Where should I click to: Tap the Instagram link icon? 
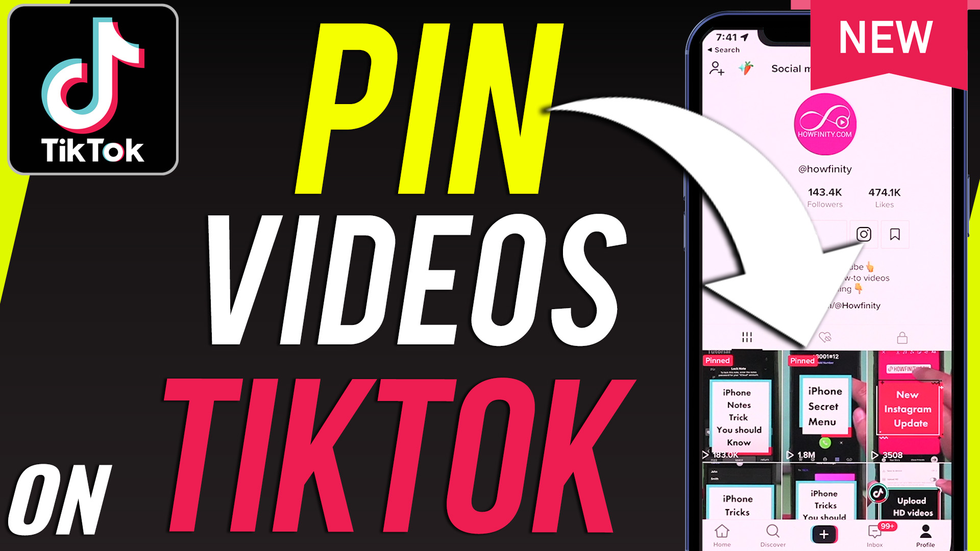(x=863, y=235)
